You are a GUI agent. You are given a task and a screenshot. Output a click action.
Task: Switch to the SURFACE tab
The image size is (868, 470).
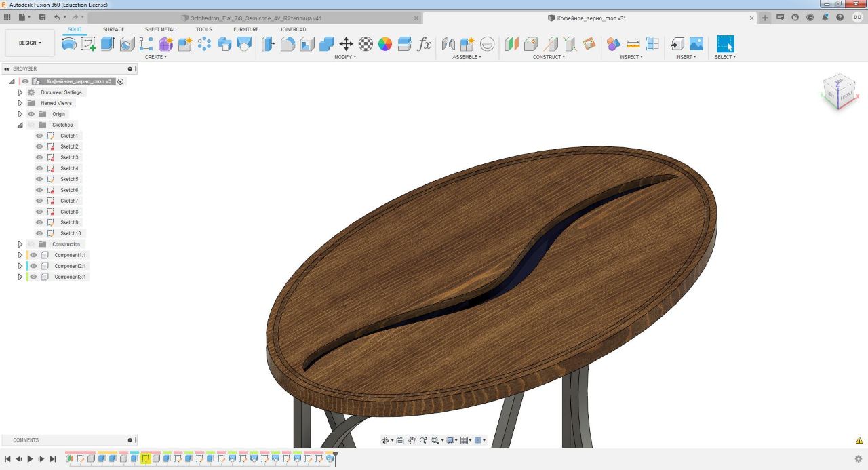tap(113, 29)
